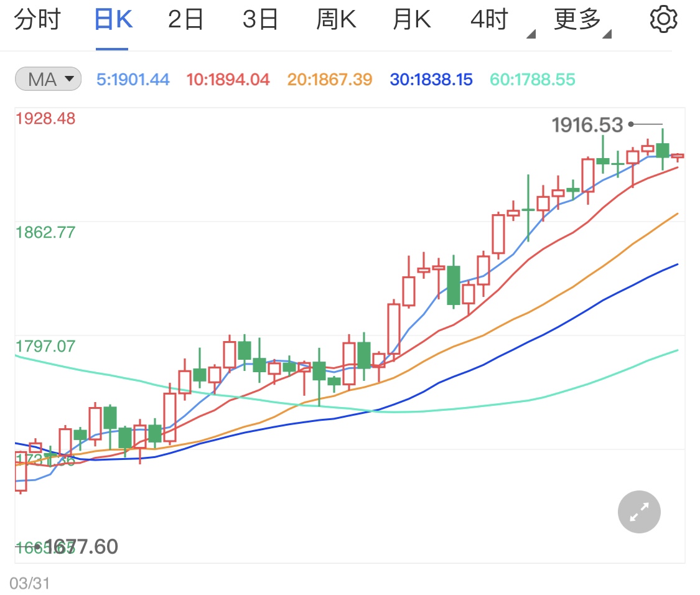Open the 周K weekly chart tab
Screen dimensions: 700x595
pos(336,20)
